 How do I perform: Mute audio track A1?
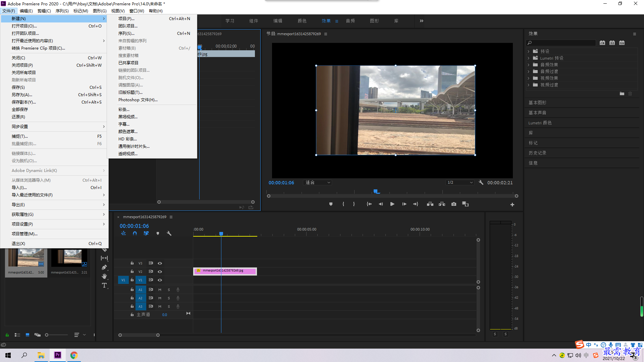160,290
